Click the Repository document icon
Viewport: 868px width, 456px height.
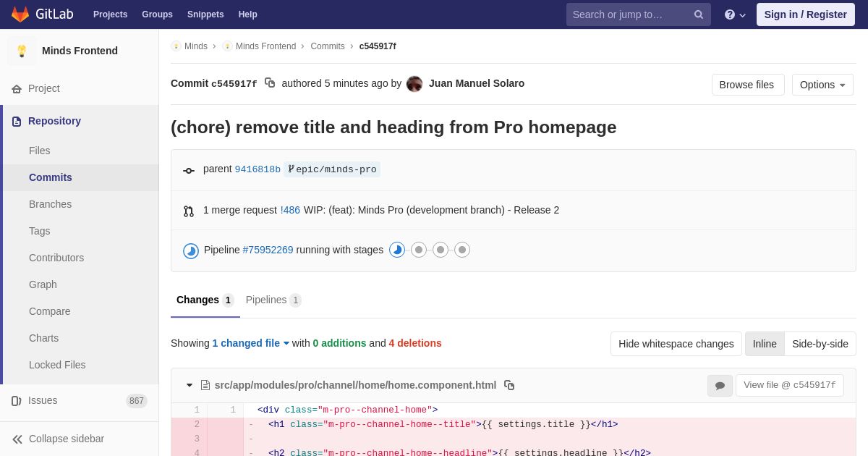(x=17, y=122)
